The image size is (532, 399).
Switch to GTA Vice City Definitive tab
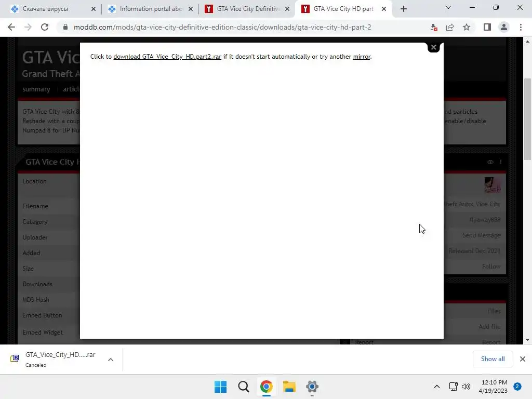[248, 9]
